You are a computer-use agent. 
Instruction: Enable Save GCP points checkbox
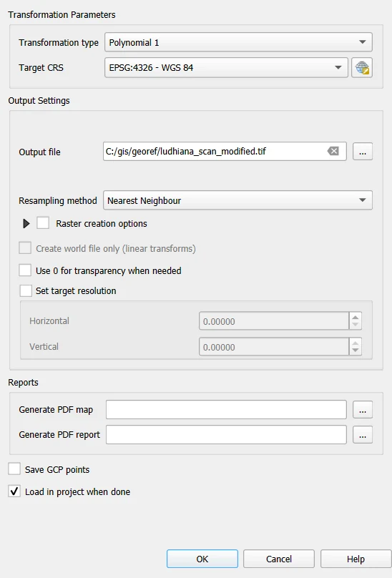pyautogui.click(x=14, y=469)
